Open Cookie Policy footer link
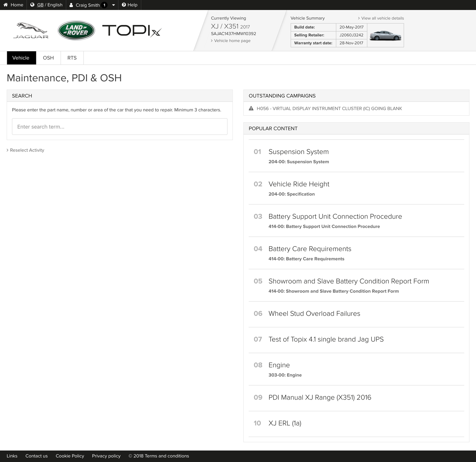 [70, 456]
